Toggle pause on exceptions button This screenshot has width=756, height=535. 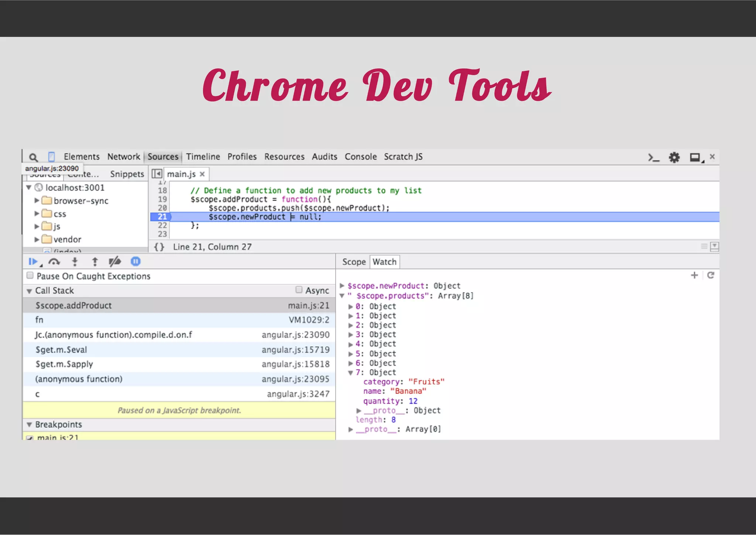point(135,261)
